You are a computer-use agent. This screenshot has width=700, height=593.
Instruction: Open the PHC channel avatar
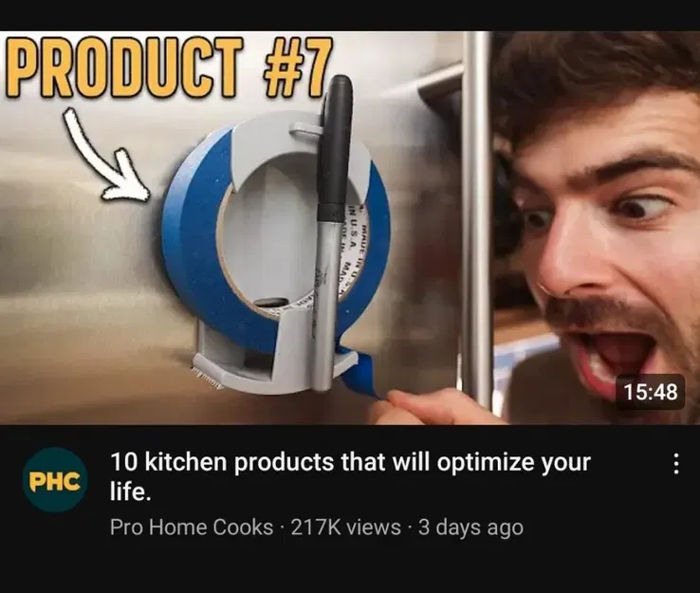(55, 480)
